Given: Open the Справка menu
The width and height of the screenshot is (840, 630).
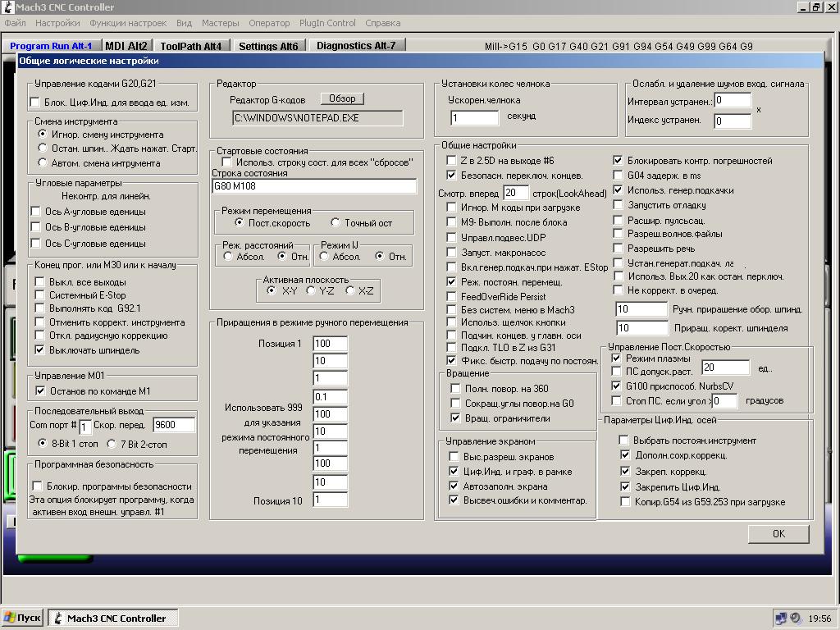Looking at the screenshot, I should coord(382,23).
